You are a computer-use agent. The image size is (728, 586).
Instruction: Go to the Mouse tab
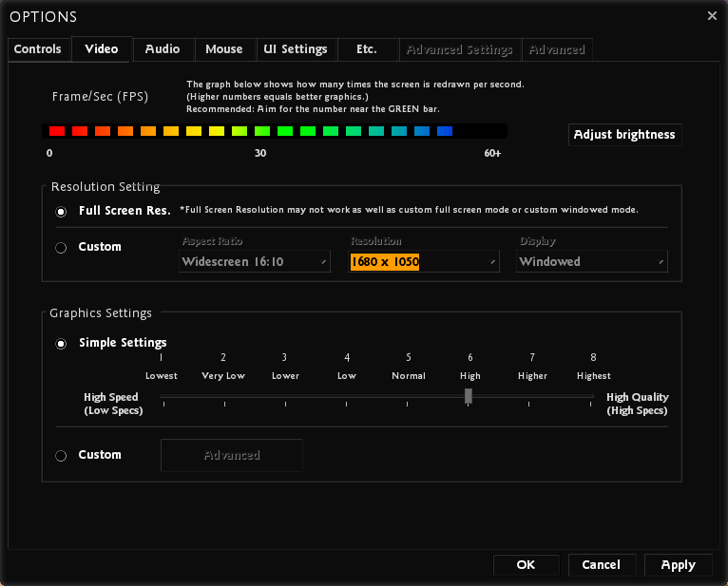[224, 49]
